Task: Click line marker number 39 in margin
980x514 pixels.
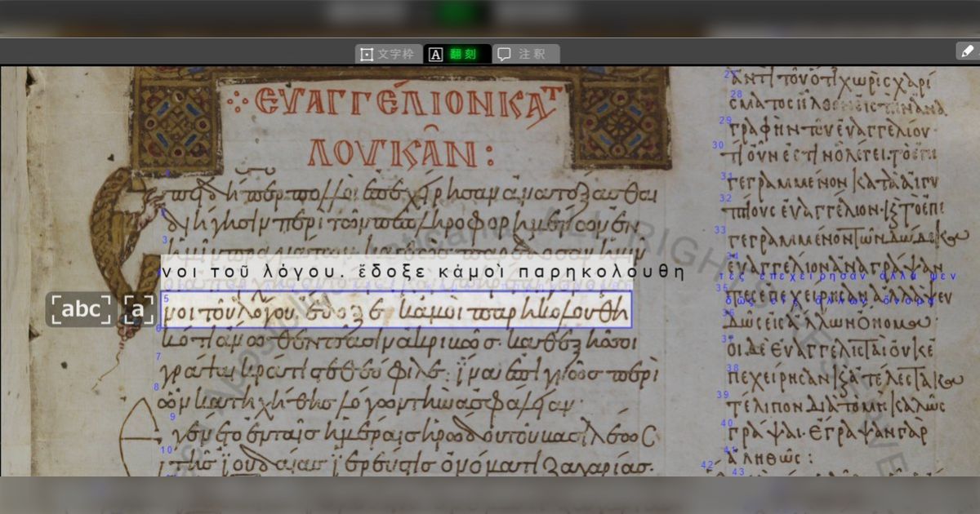Action: (723, 395)
